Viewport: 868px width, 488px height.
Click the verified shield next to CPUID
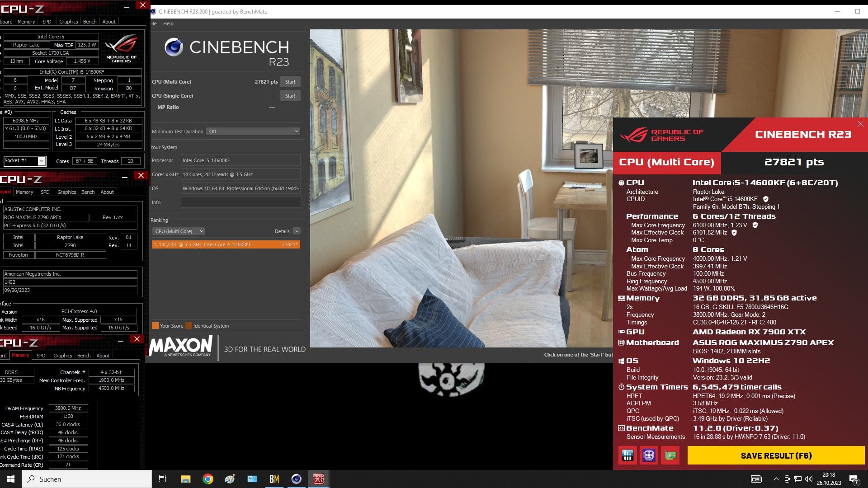(x=765, y=199)
